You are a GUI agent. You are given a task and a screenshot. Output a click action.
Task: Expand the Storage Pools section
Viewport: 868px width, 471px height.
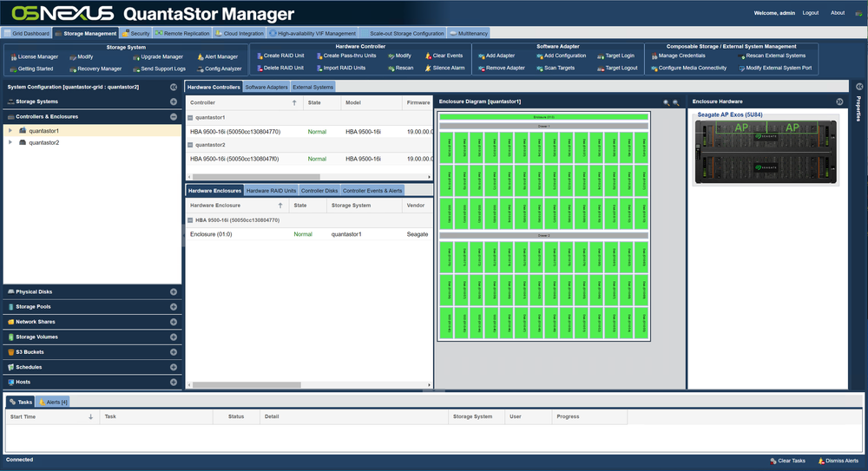pyautogui.click(x=174, y=306)
